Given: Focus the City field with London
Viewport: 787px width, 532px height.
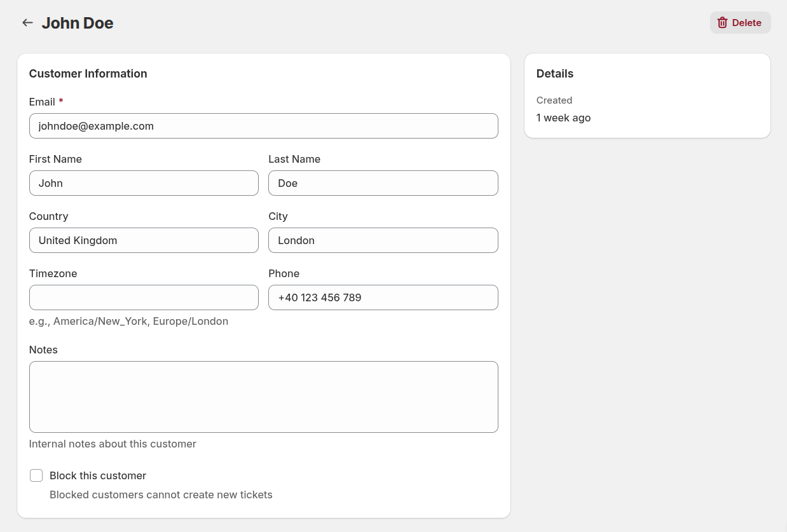Looking at the screenshot, I should (x=383, y=240).
